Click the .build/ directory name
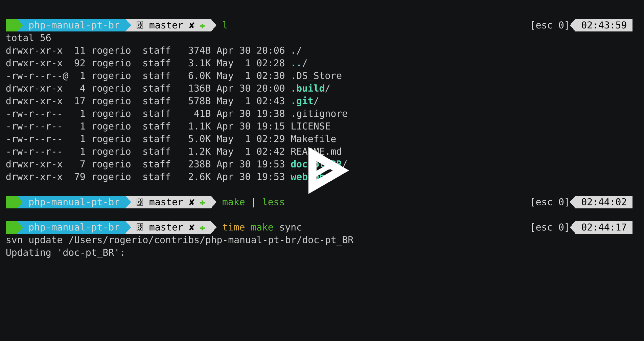The image size is (644, 341). coord(310,88)
